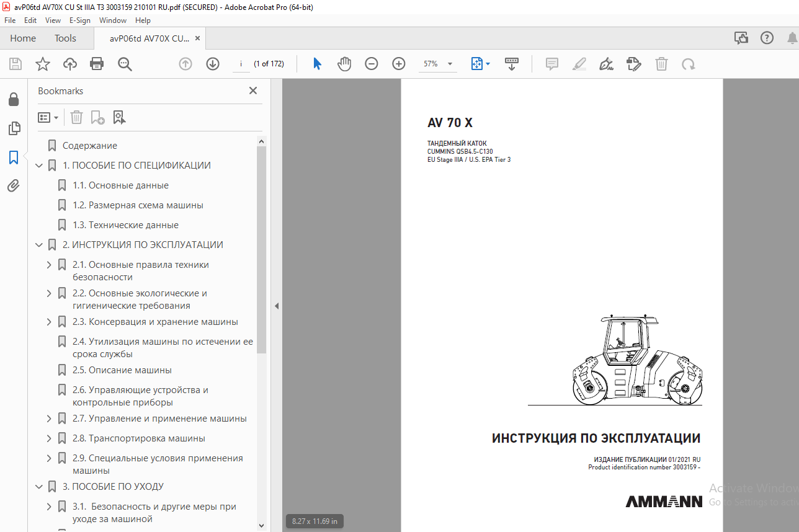Zoom out with the minus icon

[372, 64]
